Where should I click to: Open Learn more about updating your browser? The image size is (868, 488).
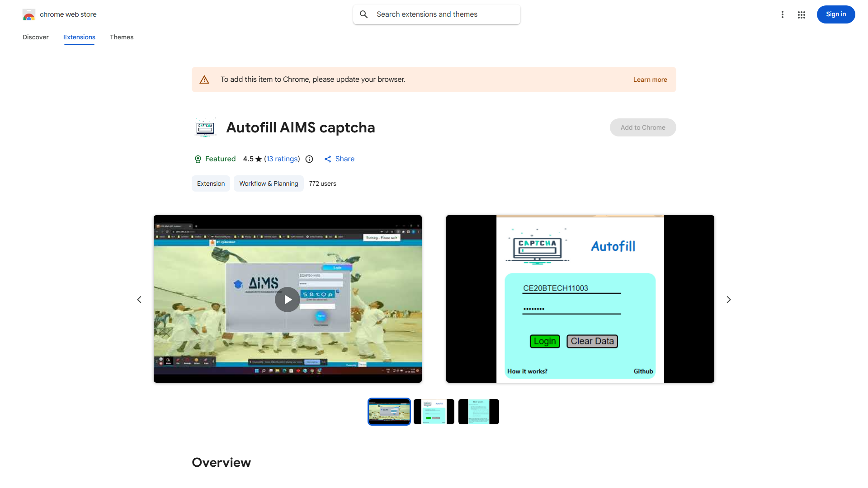point(650,79)
